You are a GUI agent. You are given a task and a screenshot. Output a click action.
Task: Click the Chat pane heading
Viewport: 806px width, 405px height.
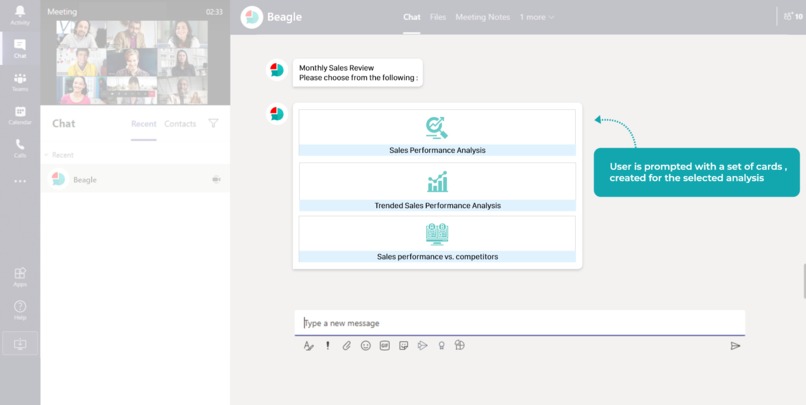pyautogui.click(x=64, y=123)
